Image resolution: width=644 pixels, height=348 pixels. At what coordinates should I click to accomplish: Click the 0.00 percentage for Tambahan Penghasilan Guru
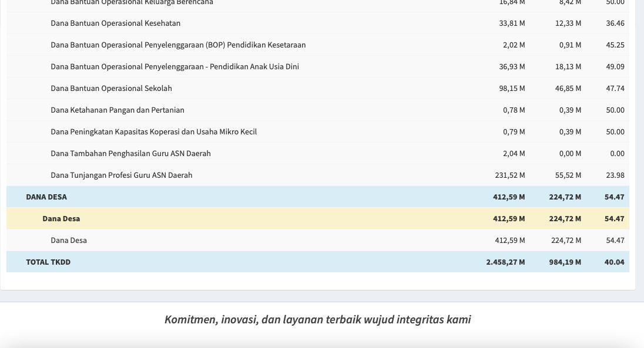click(x=617, y=154)
